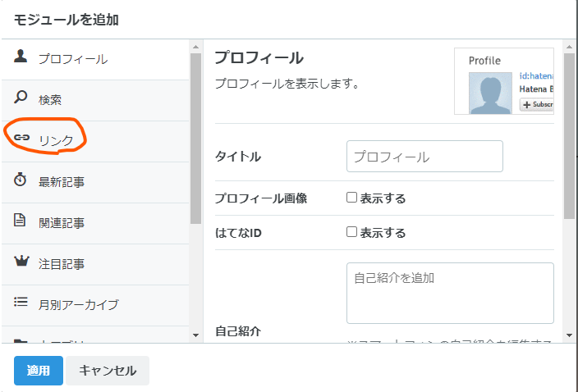Click the 自己紹介 label
The width and height of the screenshot is (578, 392).
pos(238,331)
